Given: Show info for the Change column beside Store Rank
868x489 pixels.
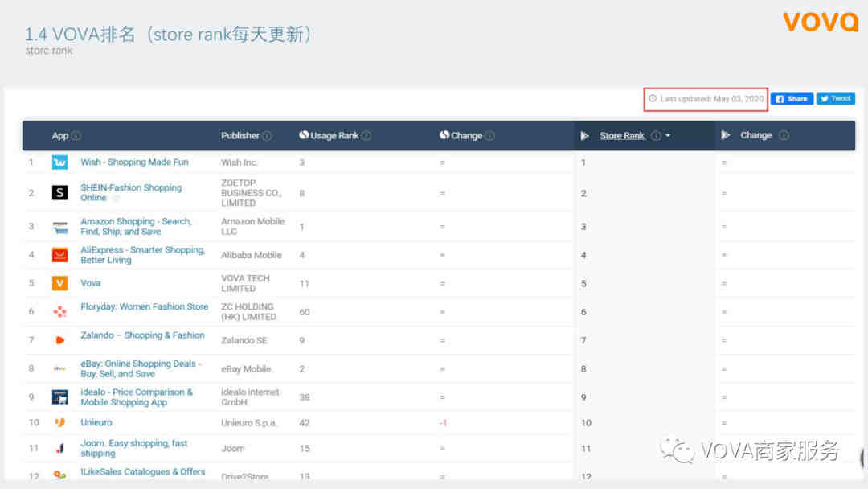Looking at the screenshot, I should tap(784, 135).
